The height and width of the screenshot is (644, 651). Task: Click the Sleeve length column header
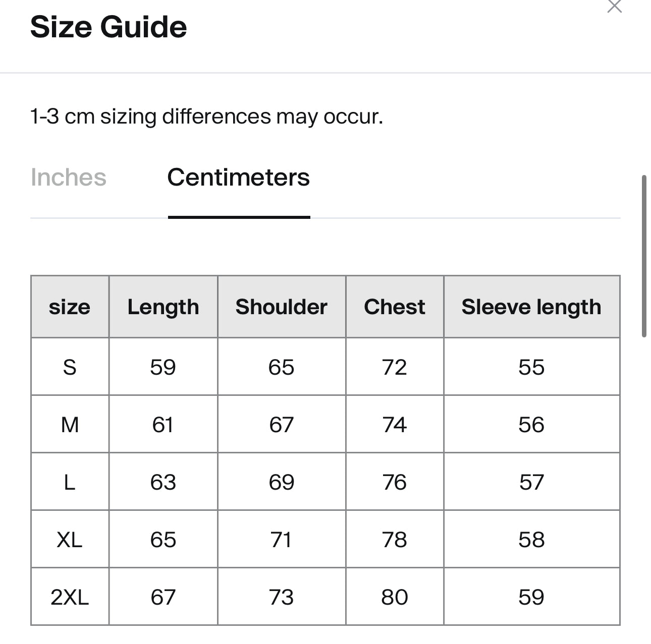531,307
